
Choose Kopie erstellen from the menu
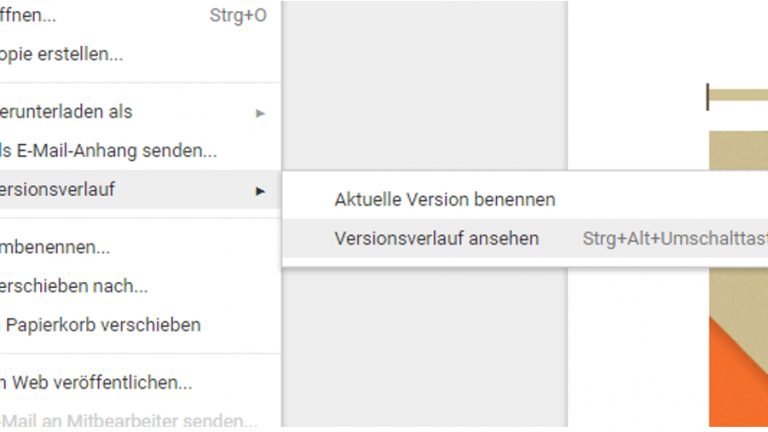[60, 54]
